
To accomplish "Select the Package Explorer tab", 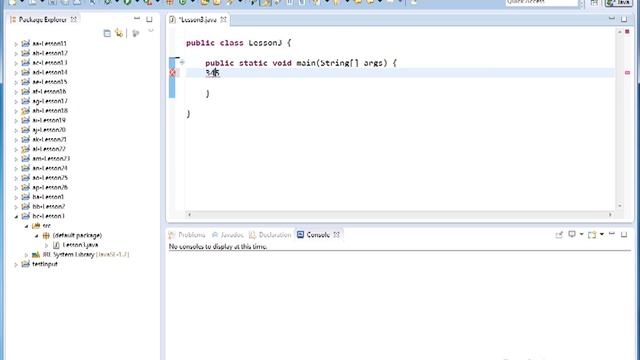I will [42, 20].
